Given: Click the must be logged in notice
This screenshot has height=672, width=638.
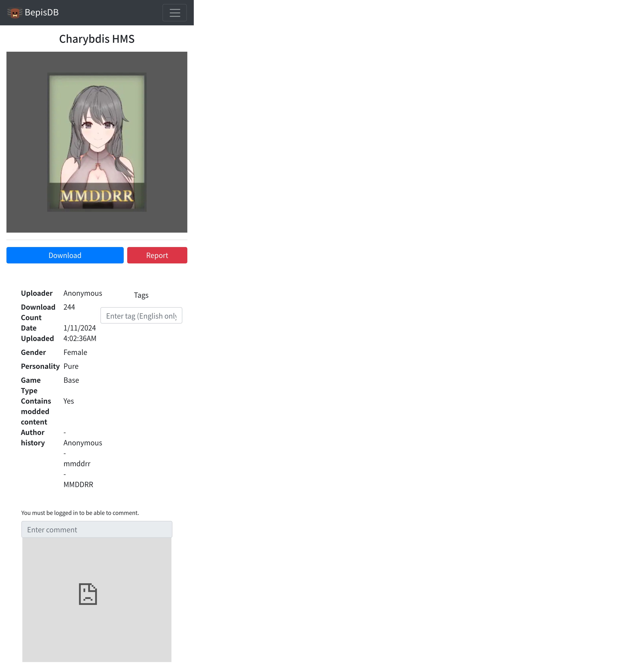Looking at the screenshot, I should point(80,513).
